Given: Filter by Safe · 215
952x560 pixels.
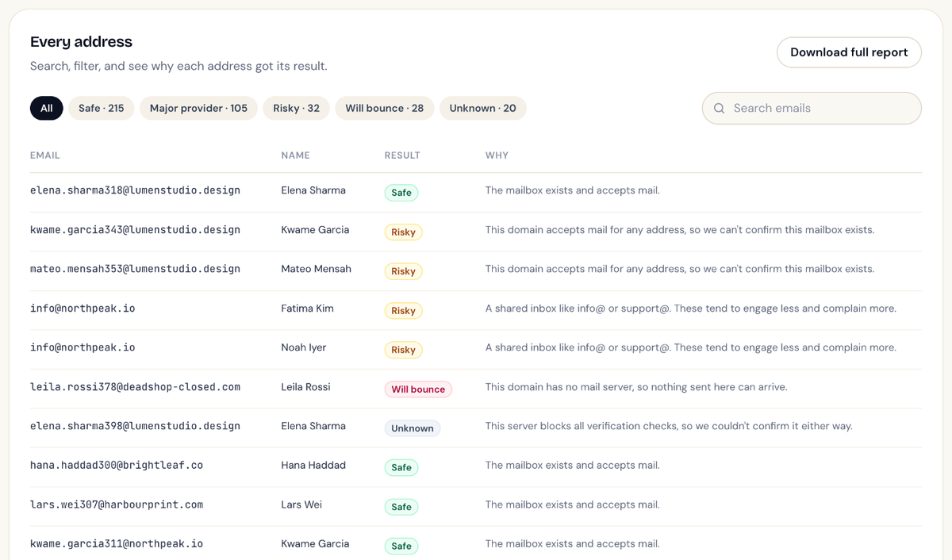Looking at the screenshot, I should tap(102, 108).
